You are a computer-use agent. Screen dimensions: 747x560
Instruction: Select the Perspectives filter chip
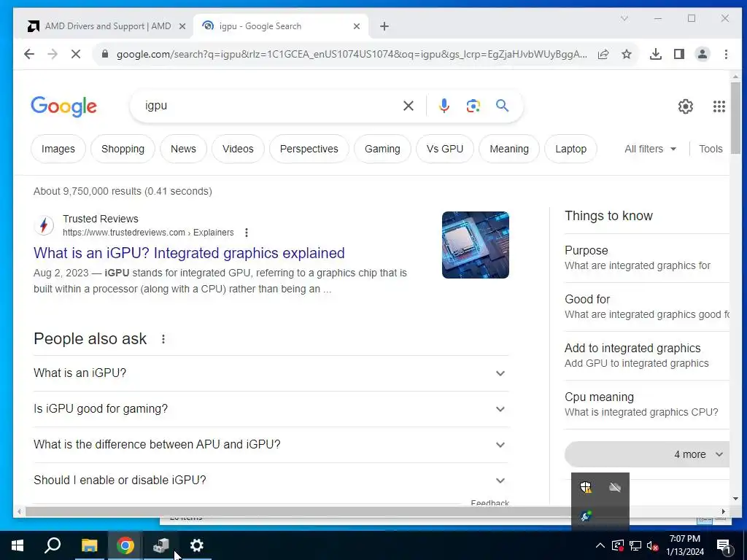point(309,149)
